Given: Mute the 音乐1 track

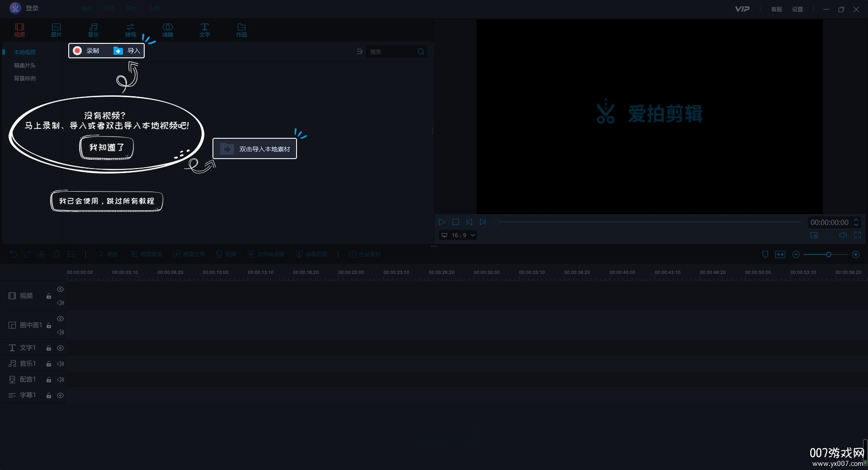Looking at the screenshot, I should pyautogui.click(x=60, y=364).
